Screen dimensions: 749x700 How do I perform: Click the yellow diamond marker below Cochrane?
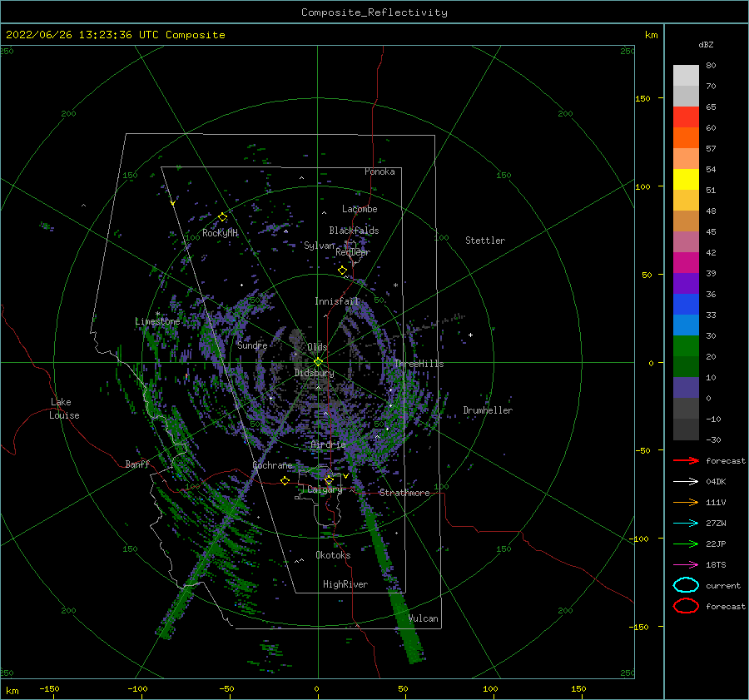[x=285, y=480]
